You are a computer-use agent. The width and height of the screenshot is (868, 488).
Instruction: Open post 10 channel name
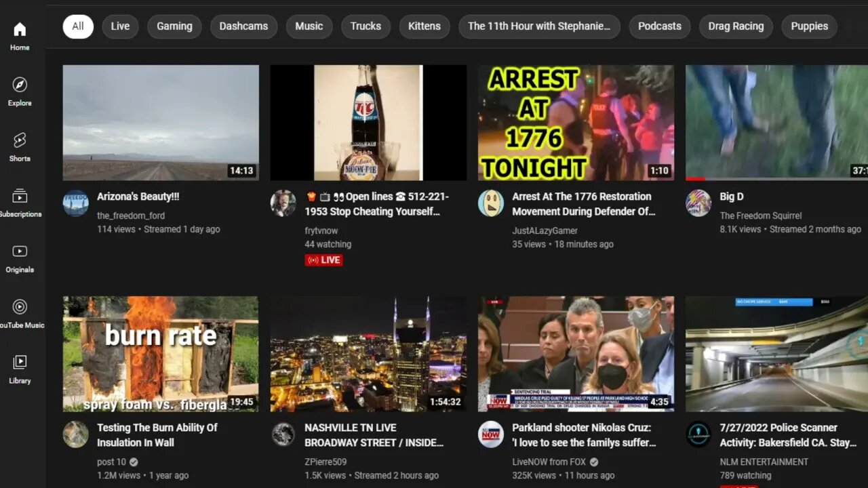[111, 462]
